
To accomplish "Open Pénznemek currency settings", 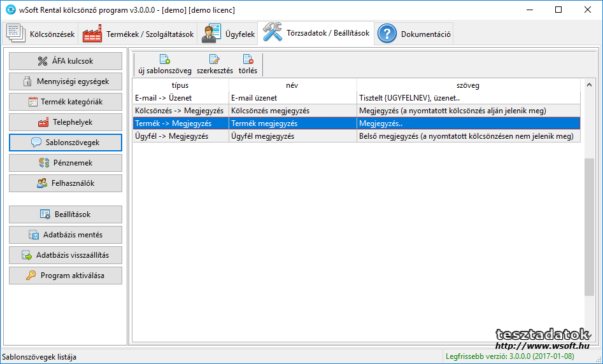I will pos(66,163).
